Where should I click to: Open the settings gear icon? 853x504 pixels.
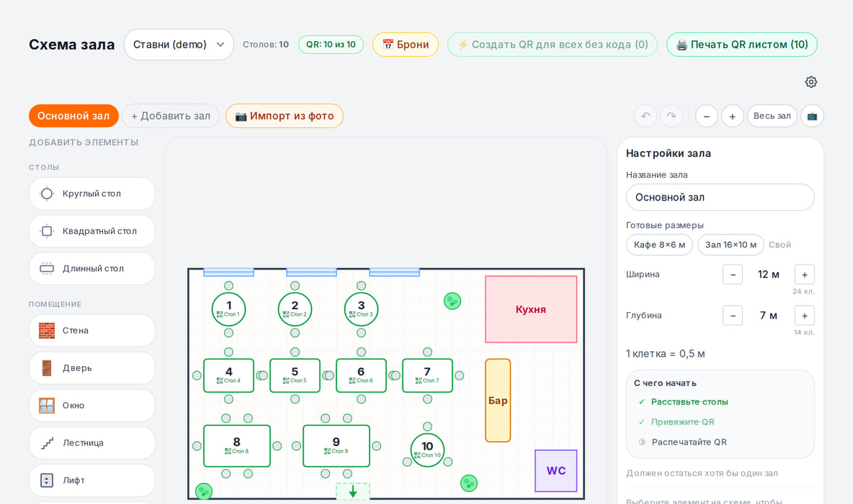point(811,82)
